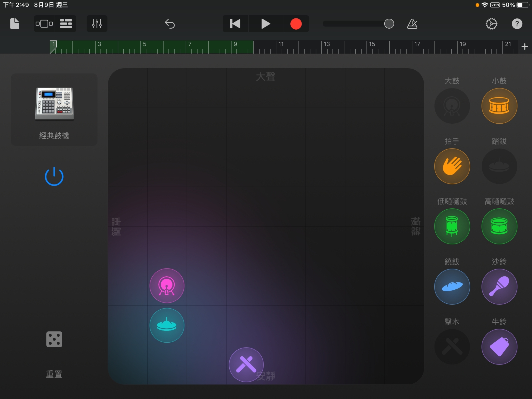Tap the high tom (高嗵嗵鼓) icon
532x399 pixels.
(x=499, y=226)
